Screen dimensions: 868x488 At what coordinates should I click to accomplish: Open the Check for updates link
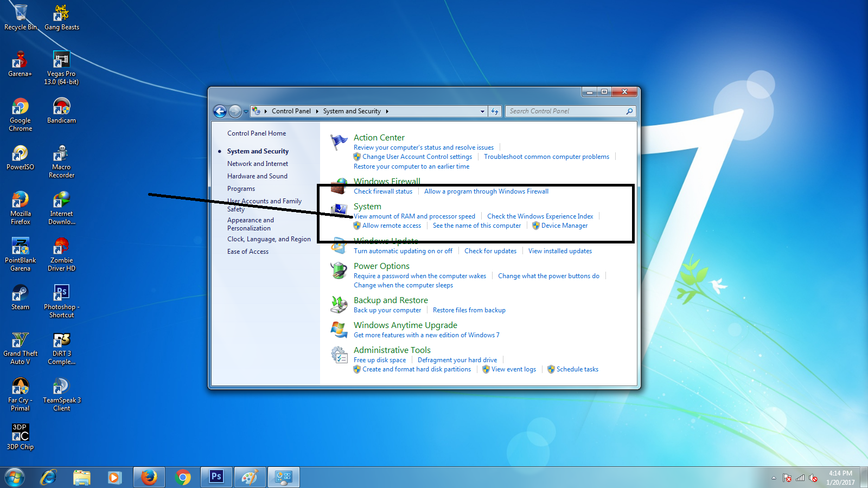[490, 251]
